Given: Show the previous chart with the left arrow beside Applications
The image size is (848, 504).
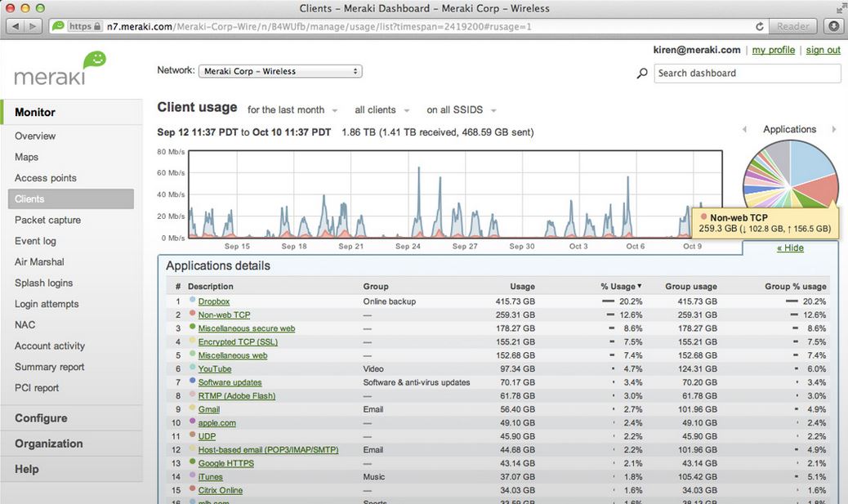Looking at the screenshot, I should [745, 129].
